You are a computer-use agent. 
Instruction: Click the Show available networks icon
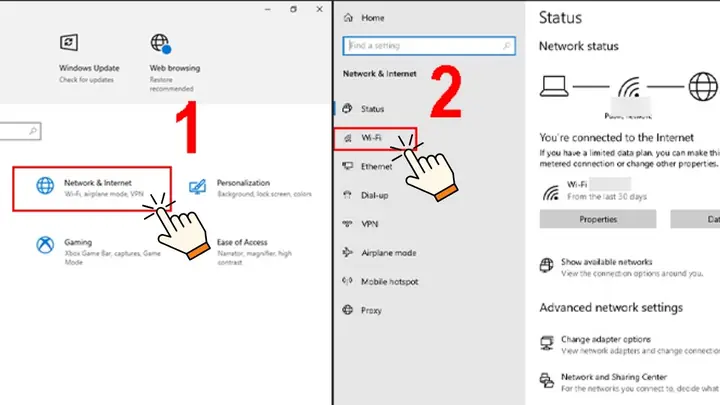pyautogui.click(x=546, y=265)
